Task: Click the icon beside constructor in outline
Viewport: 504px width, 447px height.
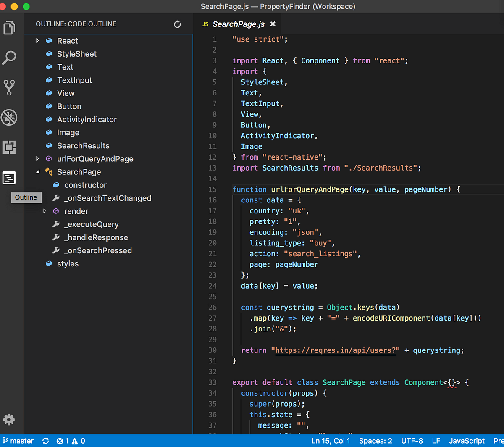Action: coord(56,185)
